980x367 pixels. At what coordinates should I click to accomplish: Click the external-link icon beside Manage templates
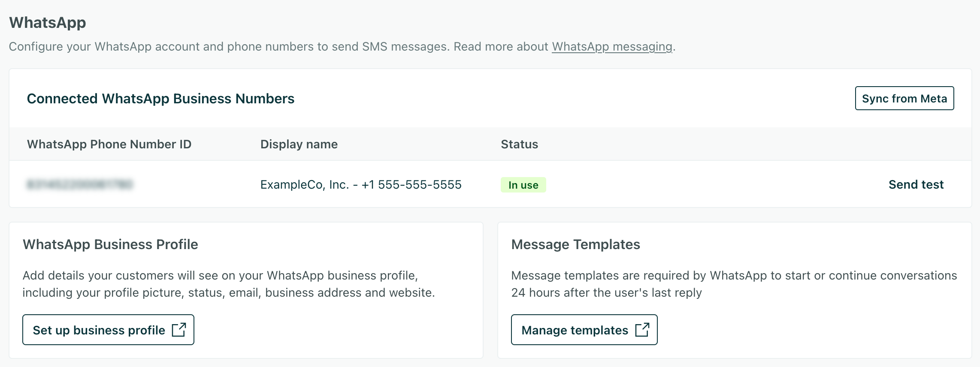click(643, 330)
